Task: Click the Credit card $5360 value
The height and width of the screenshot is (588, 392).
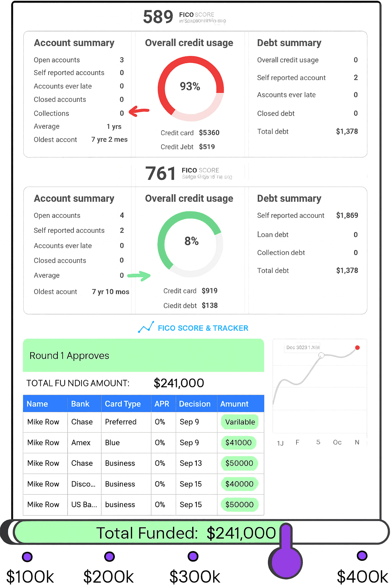Action: coord(209,133)
